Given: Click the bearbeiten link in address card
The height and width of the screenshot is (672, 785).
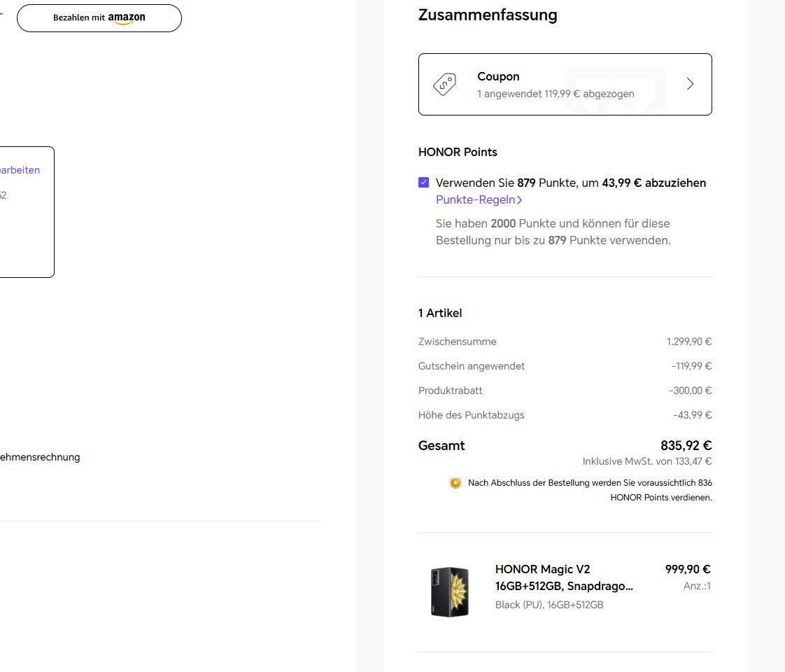Looking at the screenshot, I should [x=19, y=170].
